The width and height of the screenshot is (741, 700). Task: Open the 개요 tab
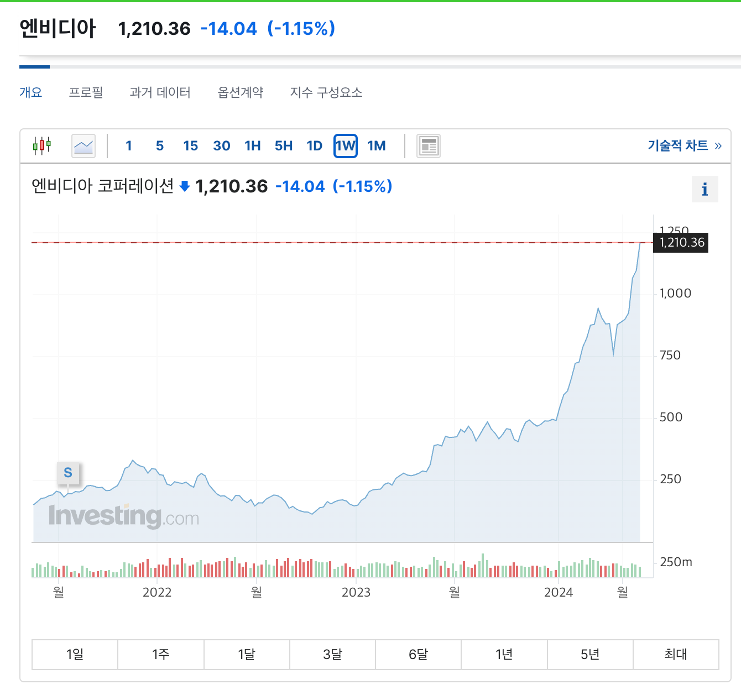pyautogui.click(x=31, y=92)
